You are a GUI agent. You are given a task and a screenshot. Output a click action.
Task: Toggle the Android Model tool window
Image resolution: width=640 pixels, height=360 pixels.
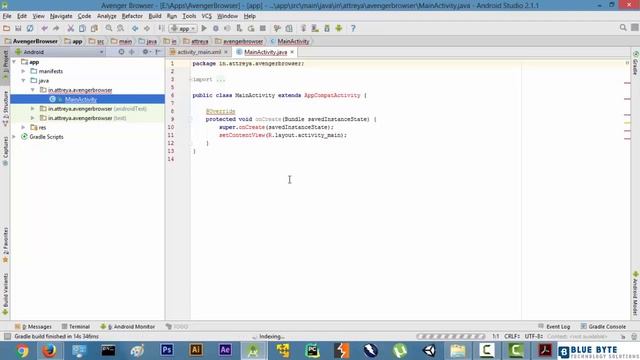636,293
